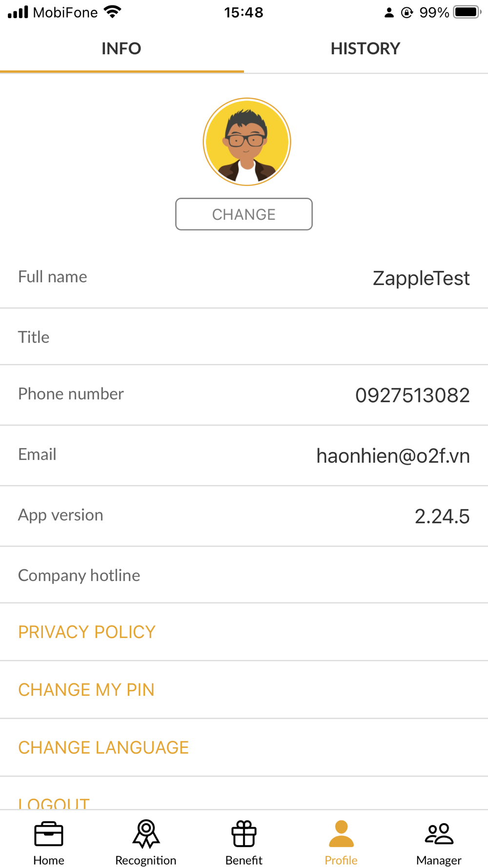488x868 pixels.
Task: Tap the email haonhien@o2f.vn
Action: tap(393, 455)
